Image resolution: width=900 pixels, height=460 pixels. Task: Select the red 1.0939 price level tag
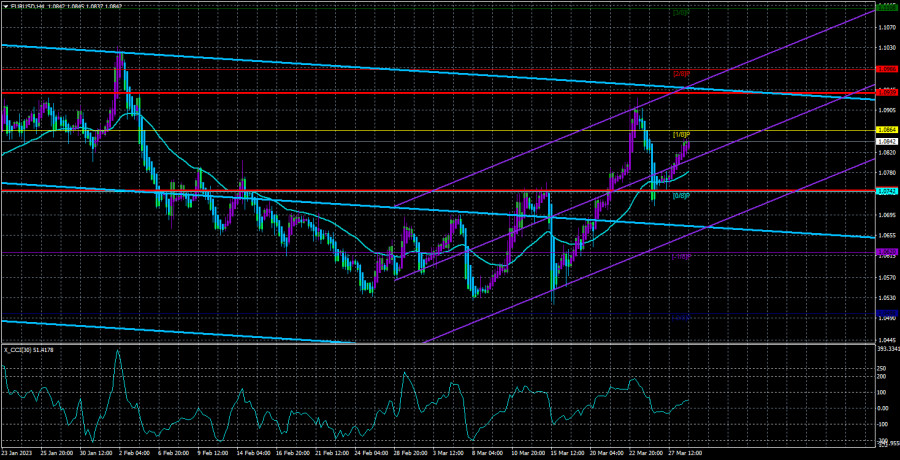pos(887,92)
